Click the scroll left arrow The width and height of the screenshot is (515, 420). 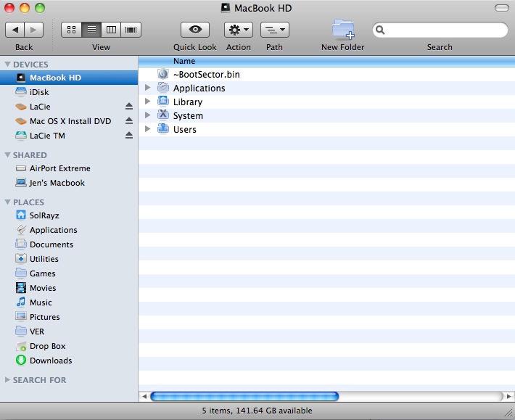(x=144, y=396)
